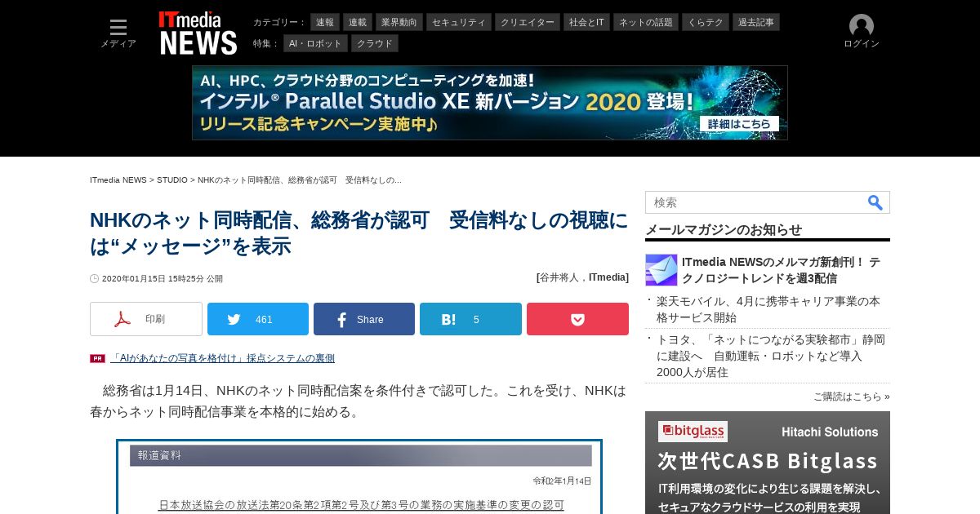
Task: Open the ITmedia author link
Action: tap(607, 277)
